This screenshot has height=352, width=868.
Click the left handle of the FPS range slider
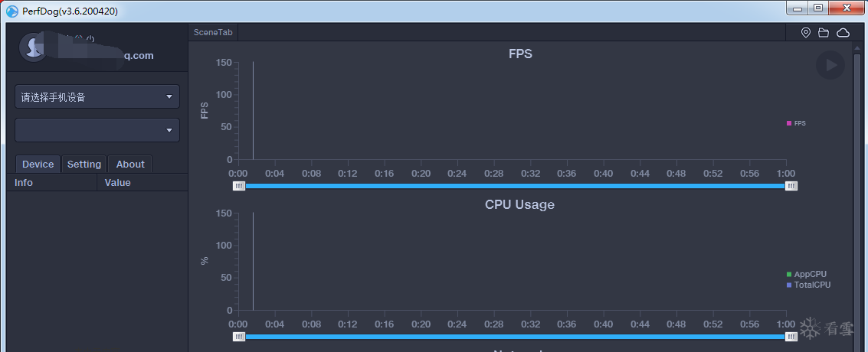(x=239, y=185)
